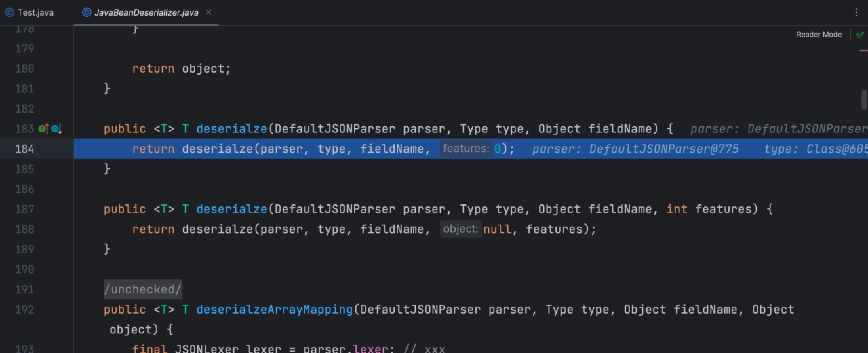Viewport: 868px width, 353px height.
Task: Click 'JSONLexer' on line 193
Action: pyautogui.click(x=206, y=348)
